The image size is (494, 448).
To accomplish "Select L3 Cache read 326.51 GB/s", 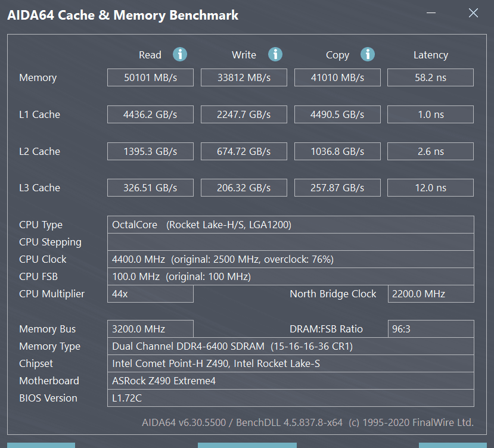I will coord(150,188).
